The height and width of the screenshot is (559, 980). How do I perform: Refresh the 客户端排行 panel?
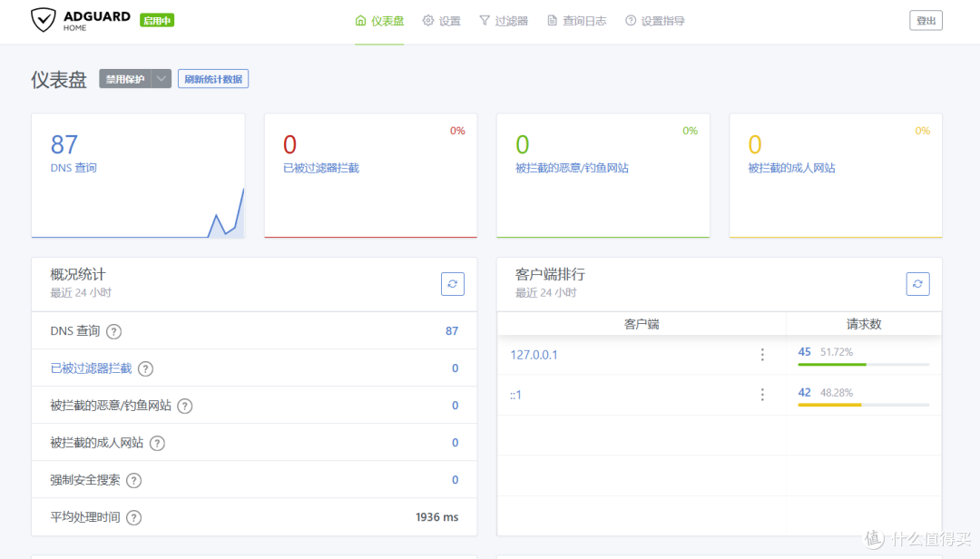coord(917,284)
